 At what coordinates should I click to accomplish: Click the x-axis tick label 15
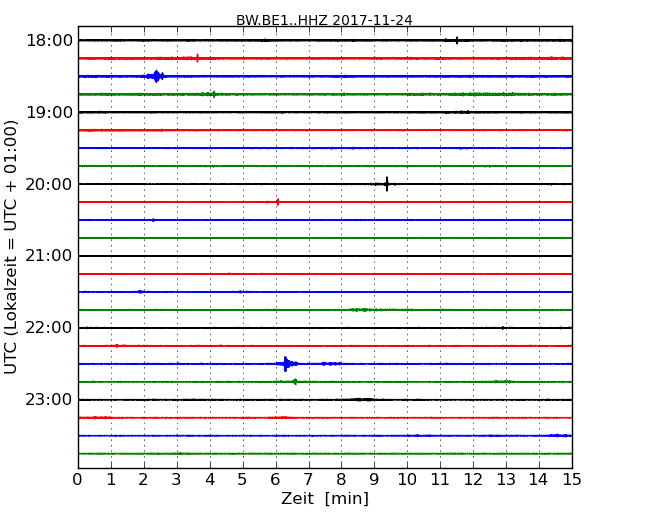point(572,479)
